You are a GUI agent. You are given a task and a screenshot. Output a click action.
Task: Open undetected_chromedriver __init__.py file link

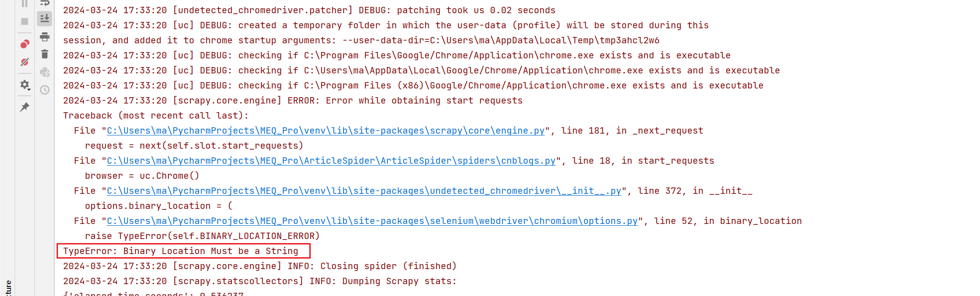coord(364,191)
